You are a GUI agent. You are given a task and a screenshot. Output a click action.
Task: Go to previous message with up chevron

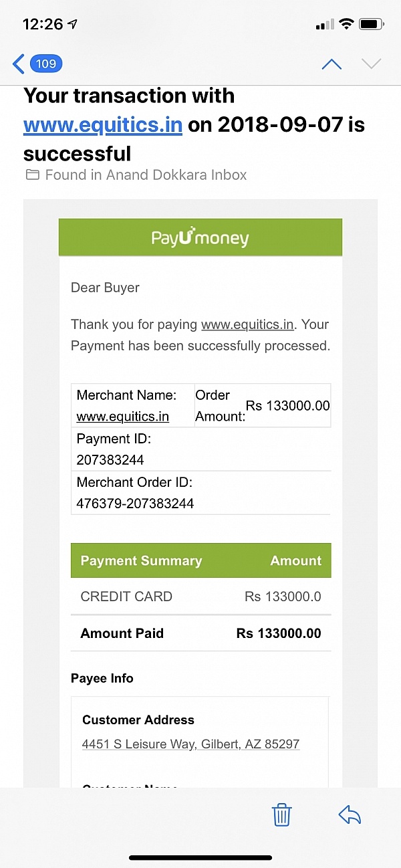(x=331, y=64)
